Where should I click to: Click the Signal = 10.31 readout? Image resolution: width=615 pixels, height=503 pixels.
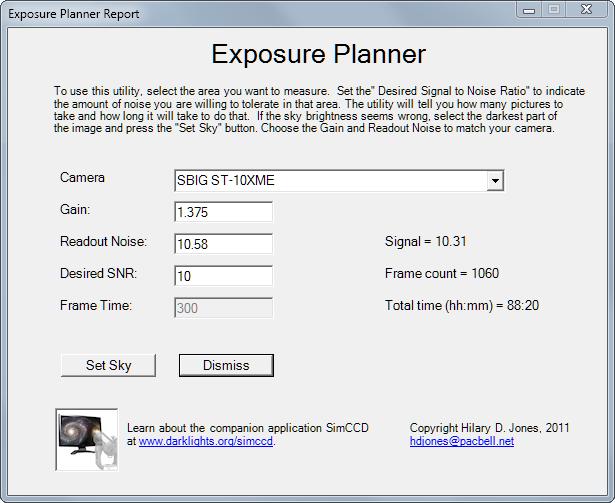[426, 241]
